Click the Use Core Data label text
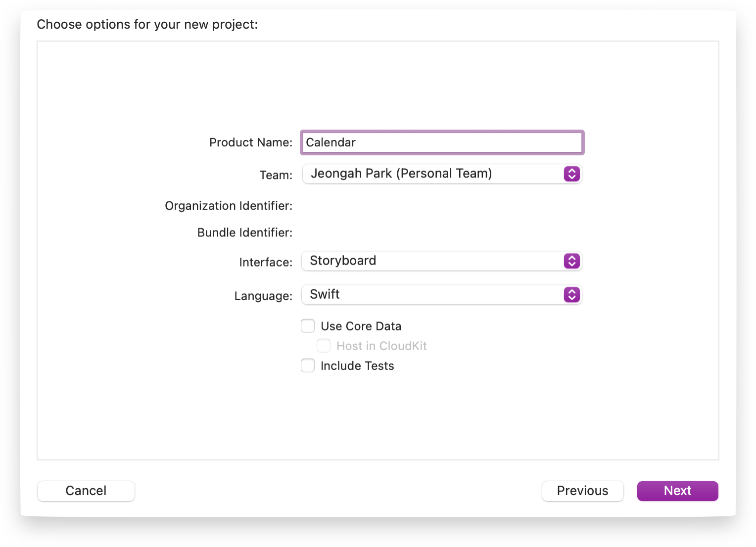Image resolution: width=756 pixels, height=547 pixels. (x=361, y=326)
